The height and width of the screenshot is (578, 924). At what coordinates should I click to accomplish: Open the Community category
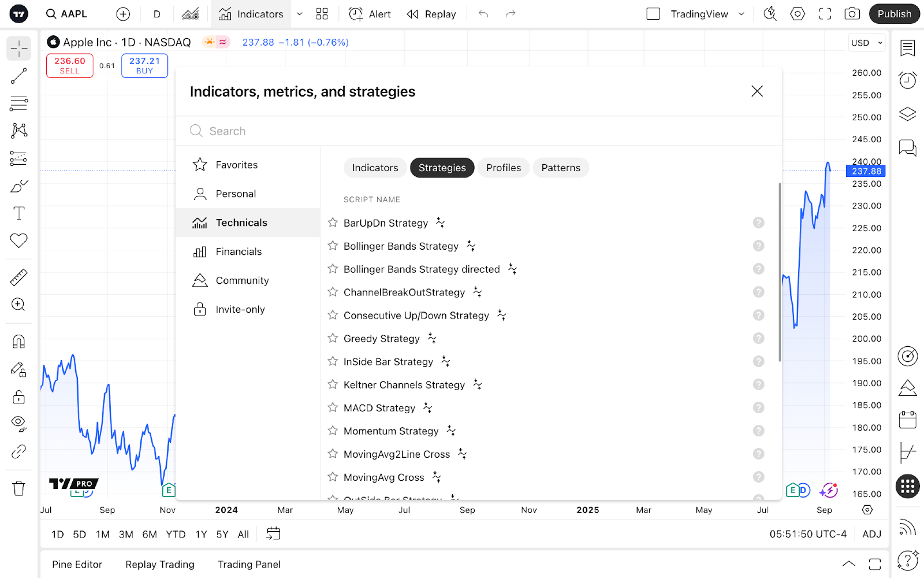tap(242, 280)
